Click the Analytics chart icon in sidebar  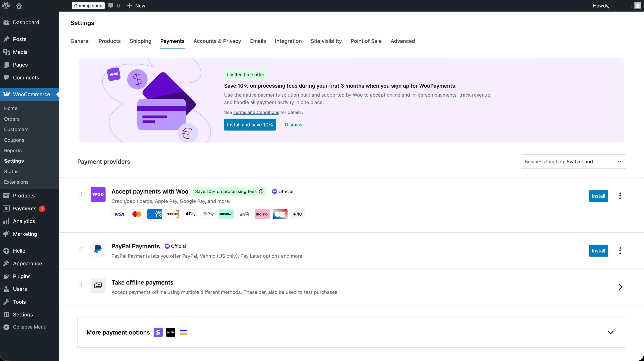pos(7,221)
